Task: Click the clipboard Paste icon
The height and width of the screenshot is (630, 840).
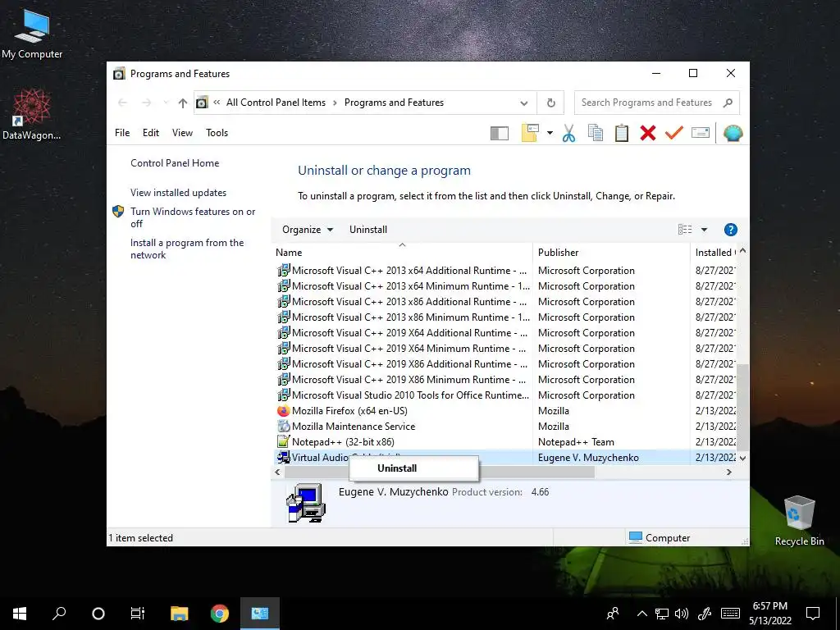Action: tap(622, 133)
